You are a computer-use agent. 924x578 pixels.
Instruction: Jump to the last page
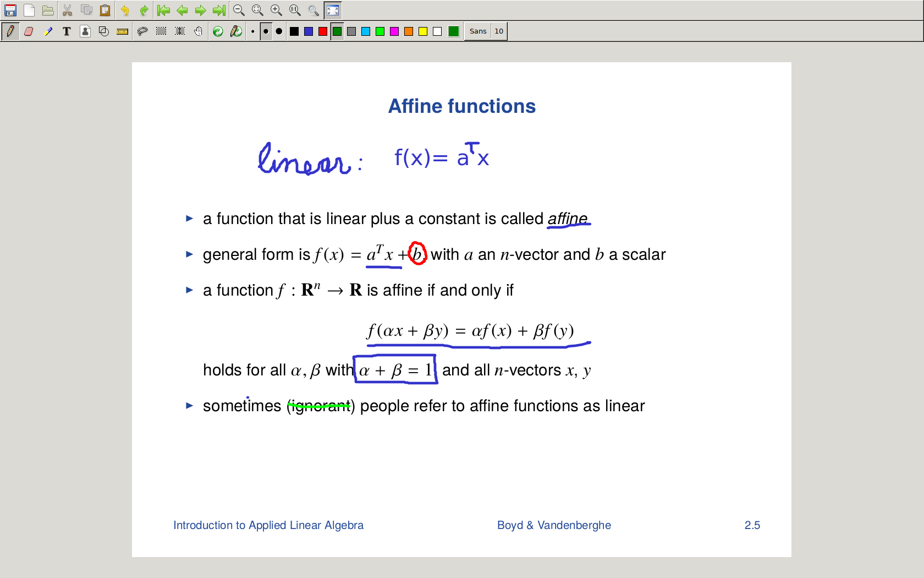pos(218,10)
